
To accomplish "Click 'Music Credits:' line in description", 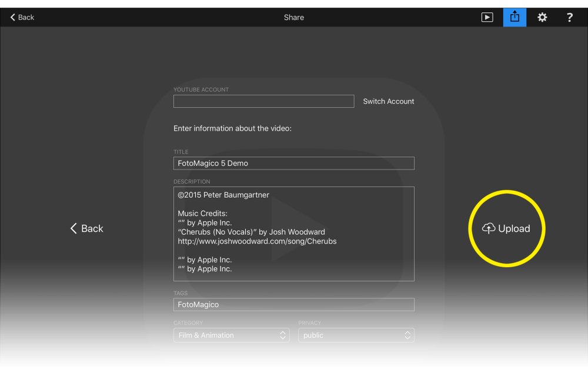I will [x=202, y=213].
